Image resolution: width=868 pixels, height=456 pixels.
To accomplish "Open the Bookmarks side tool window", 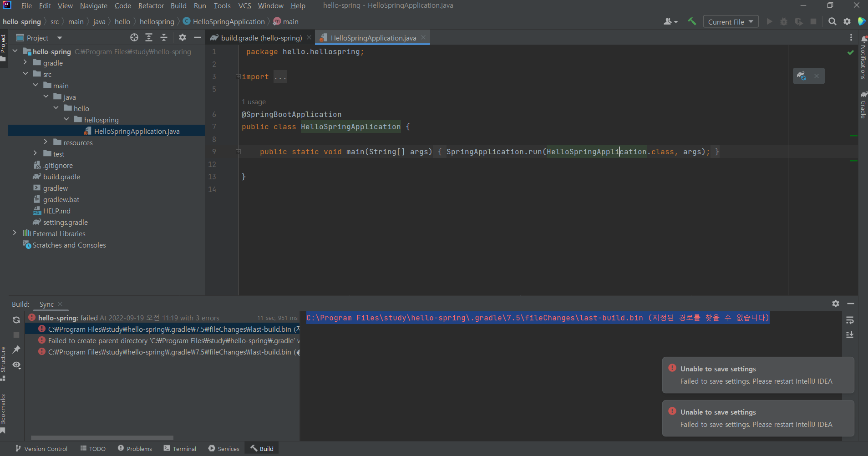I will pos(3,413).
